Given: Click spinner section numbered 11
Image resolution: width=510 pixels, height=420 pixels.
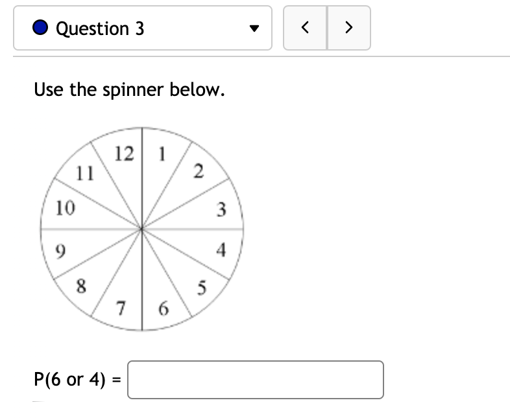Looking at the screenshot, I should (x=83, y=172).
